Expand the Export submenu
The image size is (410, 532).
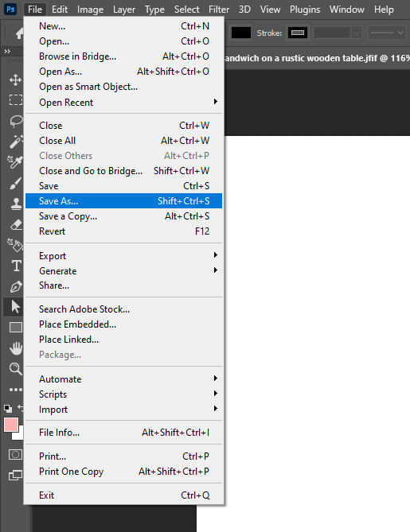(123, 255)
